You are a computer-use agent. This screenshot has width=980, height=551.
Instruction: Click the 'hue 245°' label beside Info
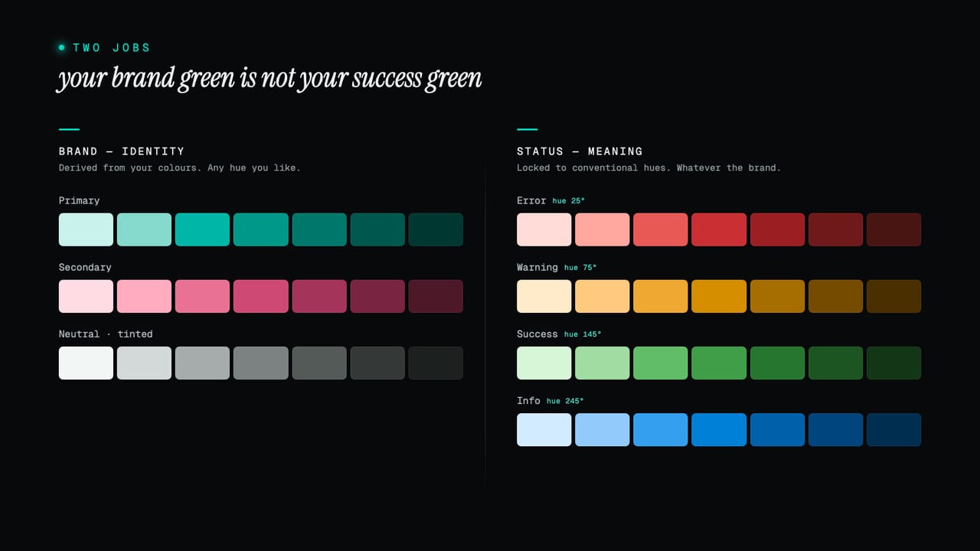(x=565, y=401)
